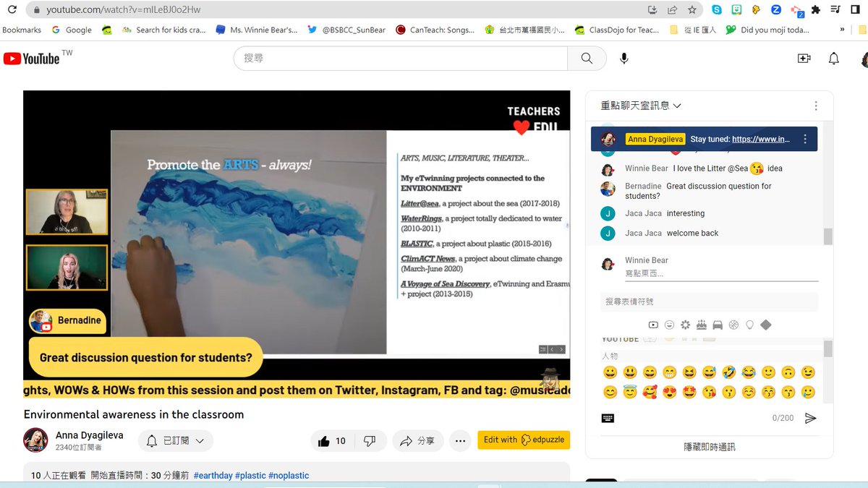
Task: Share the video using 分享 button
Action: click(x=417, y=440)
